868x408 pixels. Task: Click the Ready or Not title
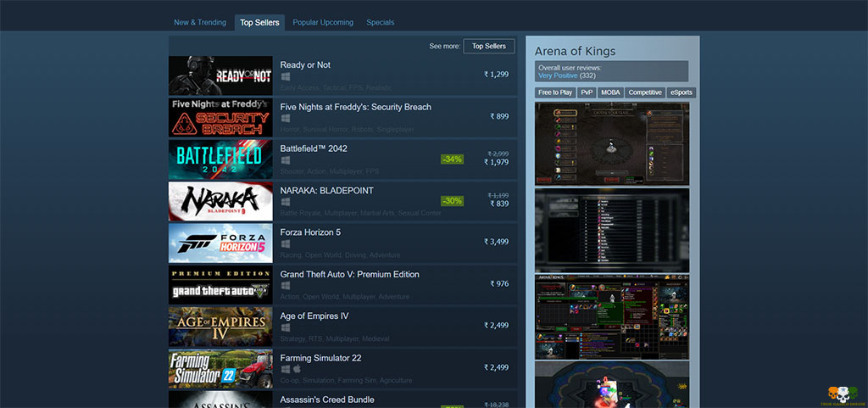coord(305,64)
